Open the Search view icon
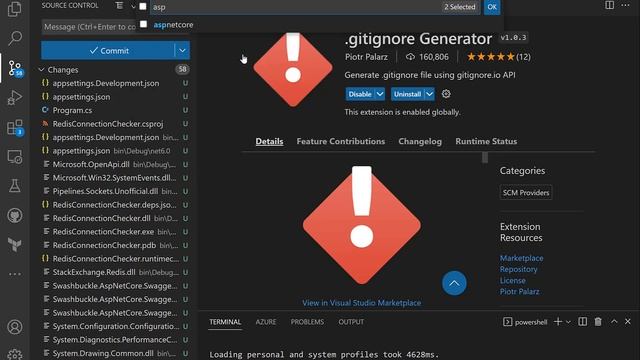 click(15, 38)
